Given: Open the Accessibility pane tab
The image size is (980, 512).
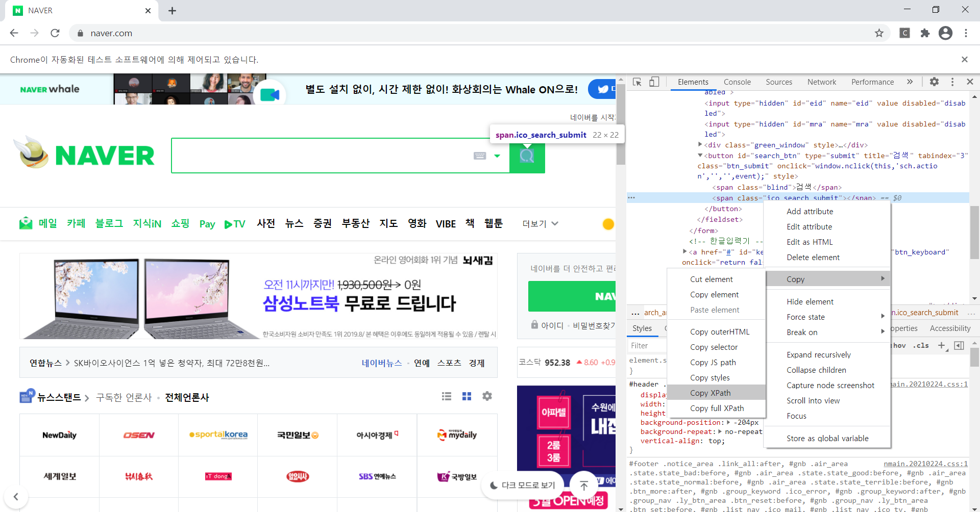Looking at the screenshot, I should coord(950,328).
